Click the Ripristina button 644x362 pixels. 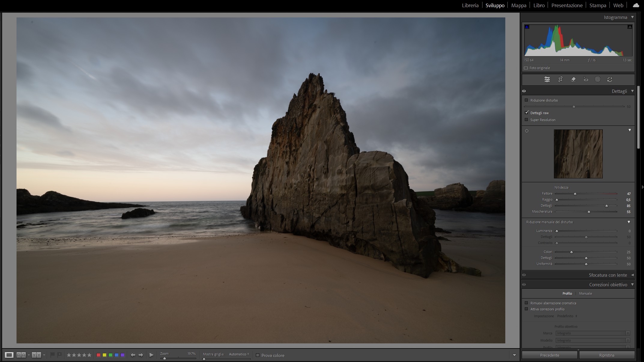pos(607,355)
